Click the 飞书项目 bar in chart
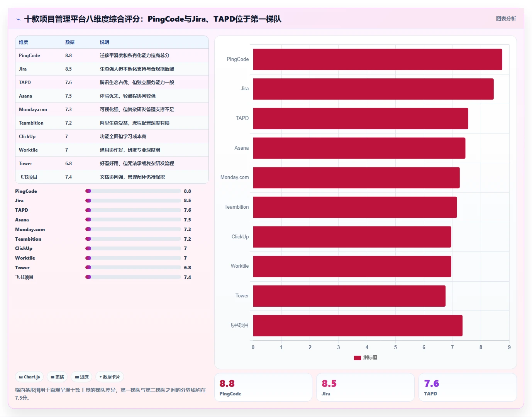 [358, 326]
